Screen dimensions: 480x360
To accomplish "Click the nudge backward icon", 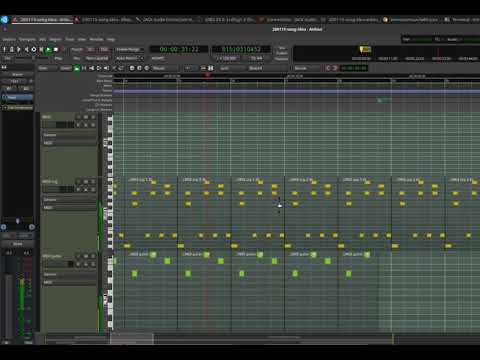I will tap(328, 68).
